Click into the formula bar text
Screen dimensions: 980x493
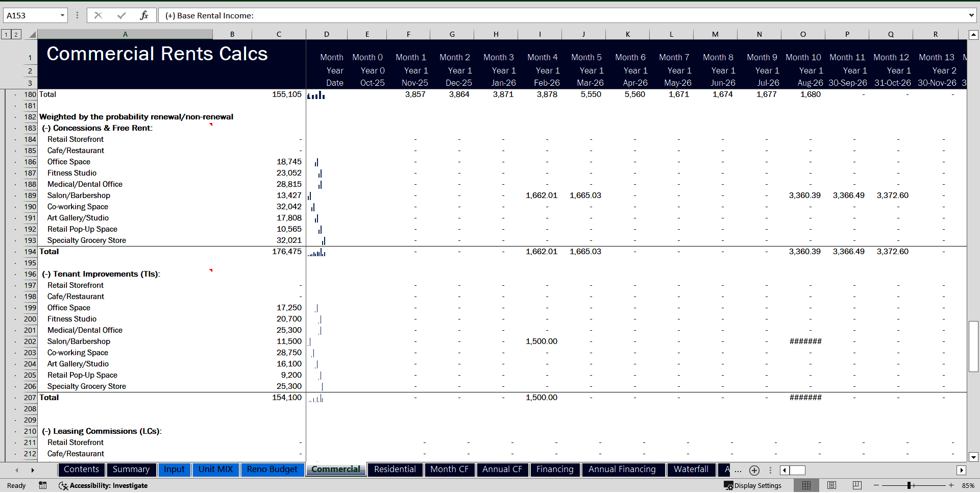[x=561, y=15]
